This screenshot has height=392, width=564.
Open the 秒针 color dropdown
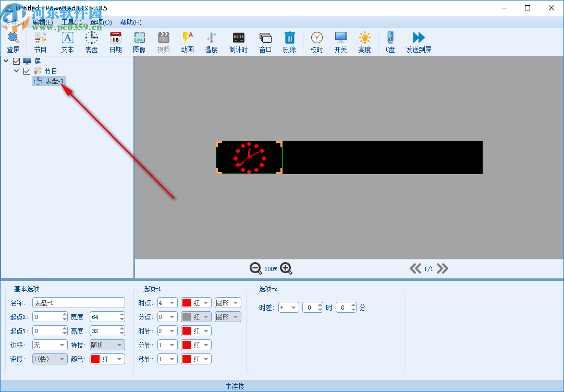click(x=196, y=359)
